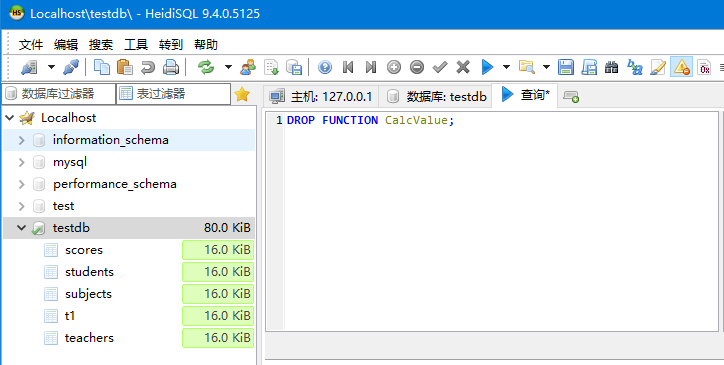Screen dimensions: 724x365
Task: Toggle the binary hex display icon
Action: coord(704,67)
